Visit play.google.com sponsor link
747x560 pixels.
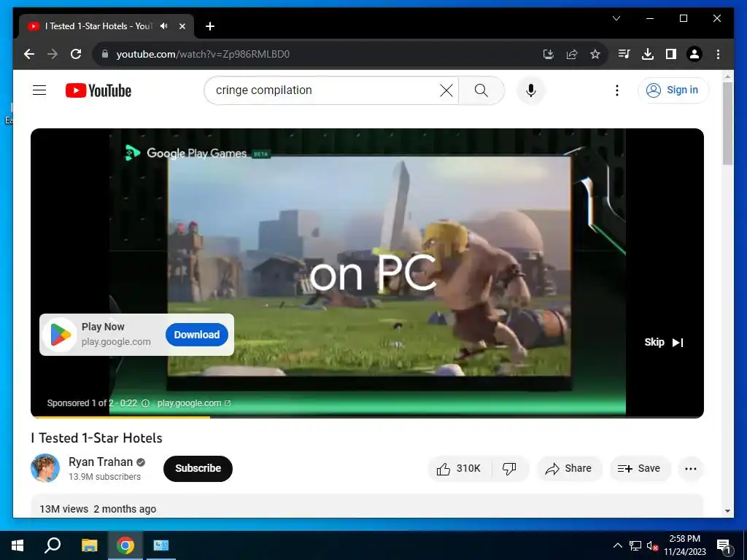coord(194,403)
